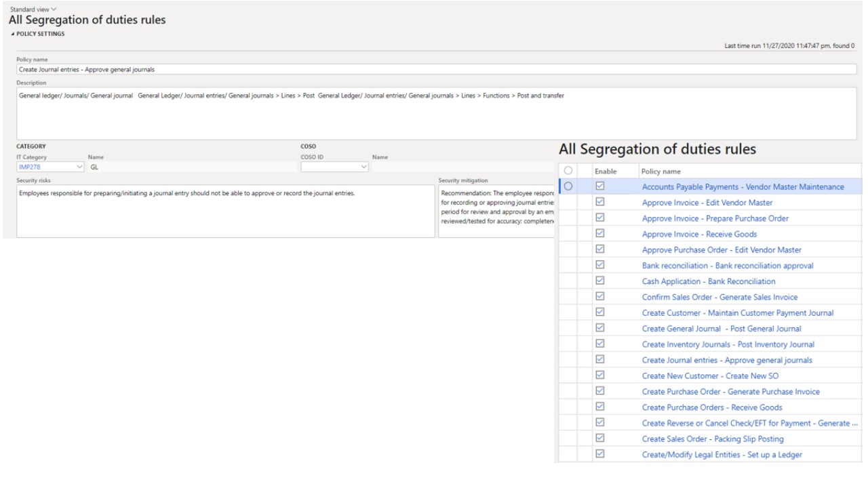
Task: Toggle Enable for Approve Invoice - Edit Vendor Master
Action: coord(599,202)
